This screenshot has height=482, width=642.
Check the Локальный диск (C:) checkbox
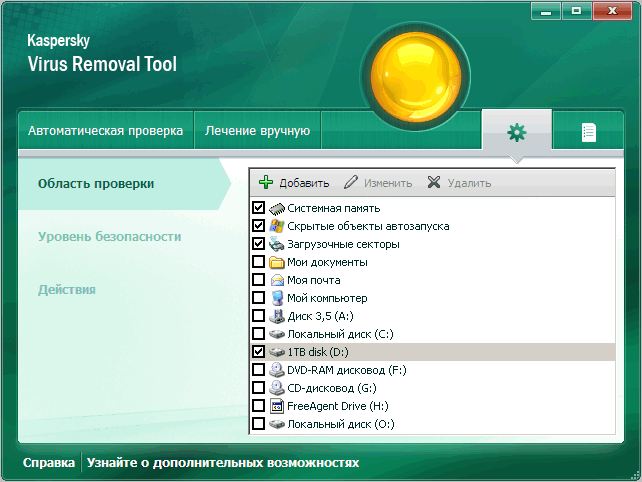258,333
